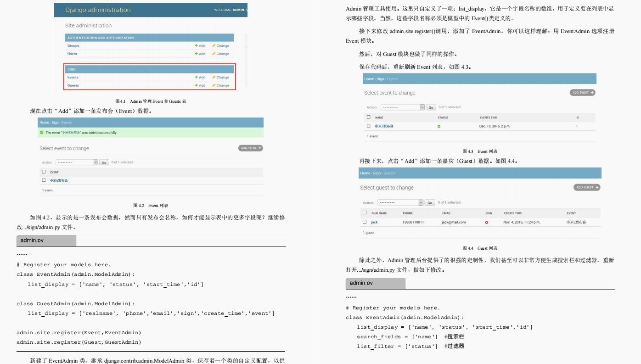Sort by the NAME column header
The width and height of the screenshot is (641, 364).
coord(379,118)
